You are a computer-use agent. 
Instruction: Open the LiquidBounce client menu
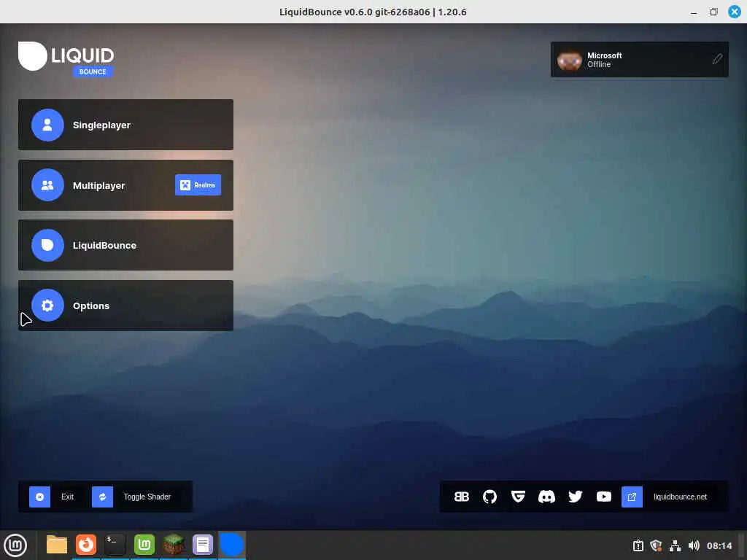tap(125, 245)
